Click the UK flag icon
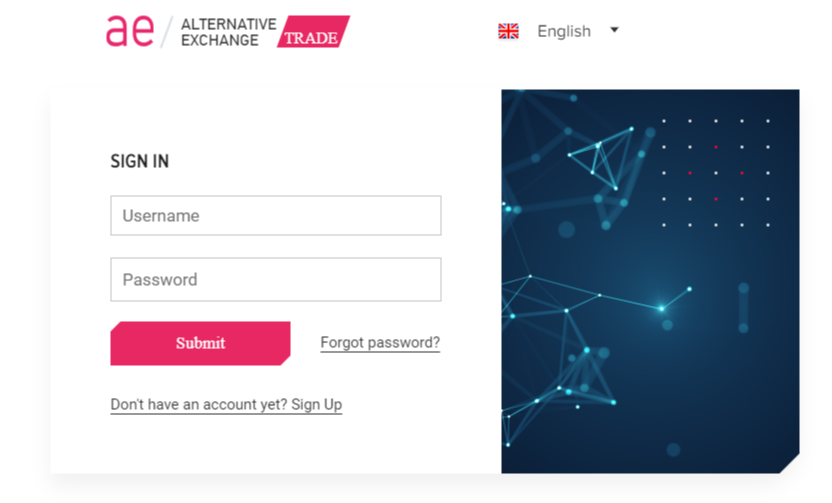This screenshot has width=832, height=503. coord(508,31)
